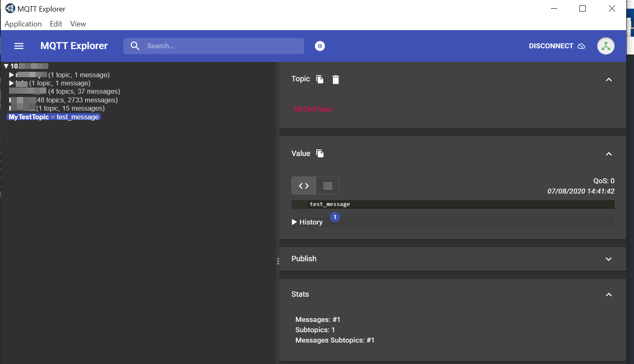Switch value view to raw text mode
Image resolution: width=634 pixels, height=364 pixels.
(328, 186)
